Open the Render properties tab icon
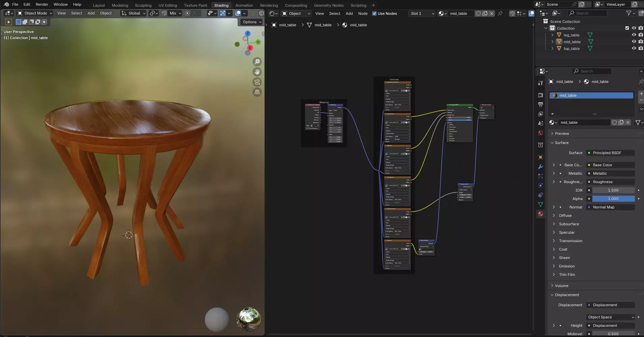The height and width of the screenshot is (337, 644). pyautogui.click(x=541, y=95)
